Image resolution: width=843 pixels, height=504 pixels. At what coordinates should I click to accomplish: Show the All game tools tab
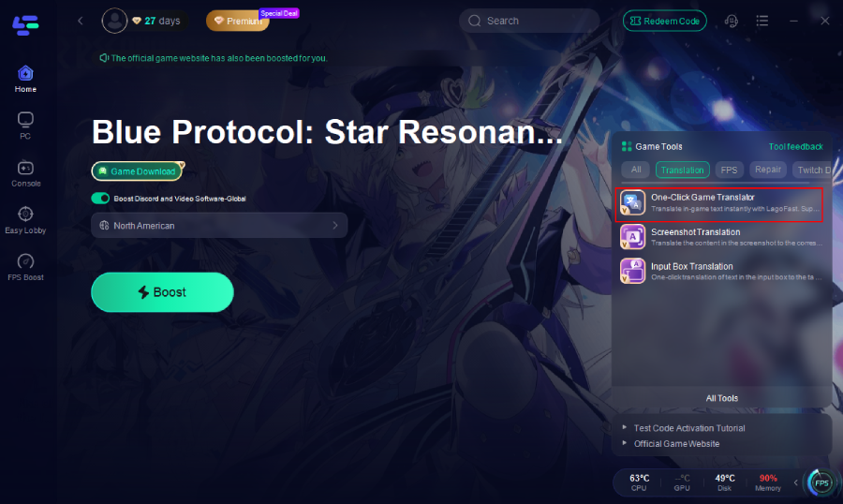[x=636, y=170]
